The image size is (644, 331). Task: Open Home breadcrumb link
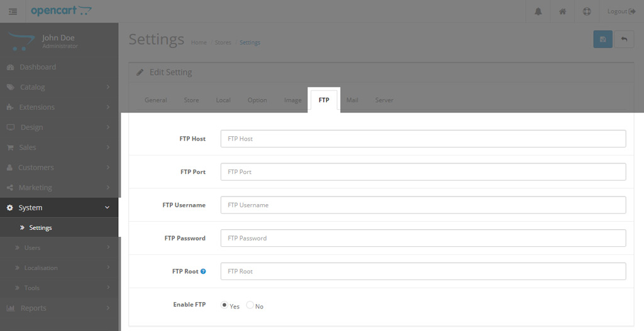[x=199, y=43]
